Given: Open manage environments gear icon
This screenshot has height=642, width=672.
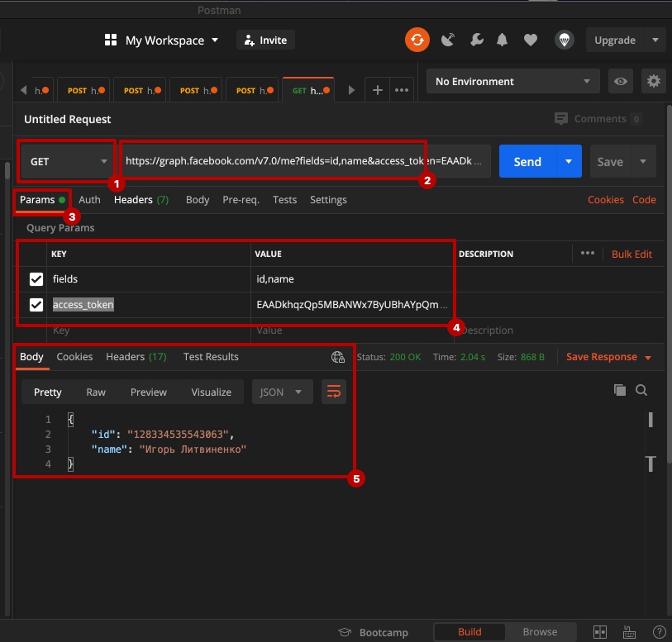Looking at the screenshot, I should click(x=654, y=81).
